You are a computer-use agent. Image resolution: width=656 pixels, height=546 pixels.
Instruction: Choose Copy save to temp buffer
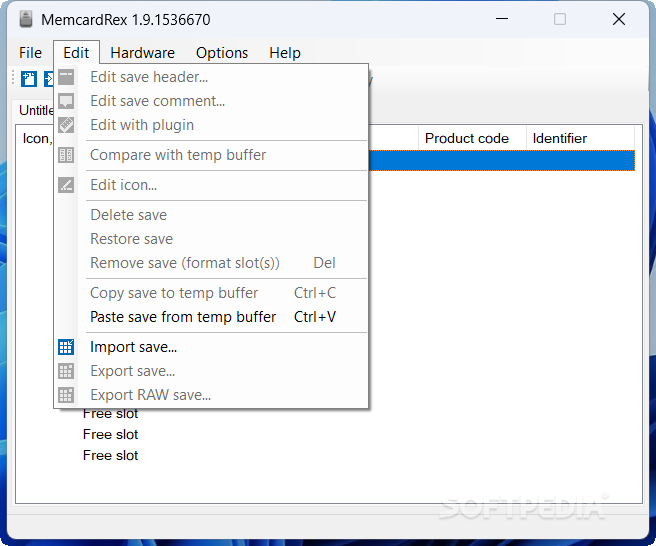[211, 293]
